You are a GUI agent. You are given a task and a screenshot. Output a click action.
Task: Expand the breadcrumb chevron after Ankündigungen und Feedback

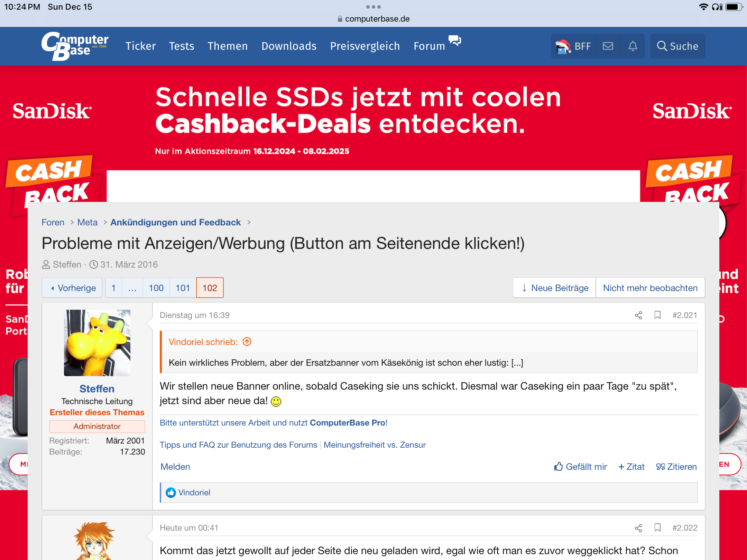pos(249,222)
